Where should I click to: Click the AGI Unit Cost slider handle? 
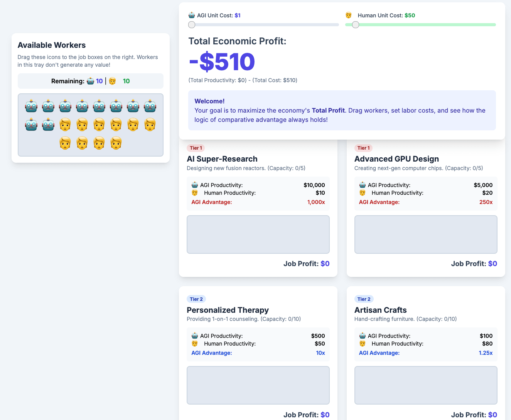point(192,25)
